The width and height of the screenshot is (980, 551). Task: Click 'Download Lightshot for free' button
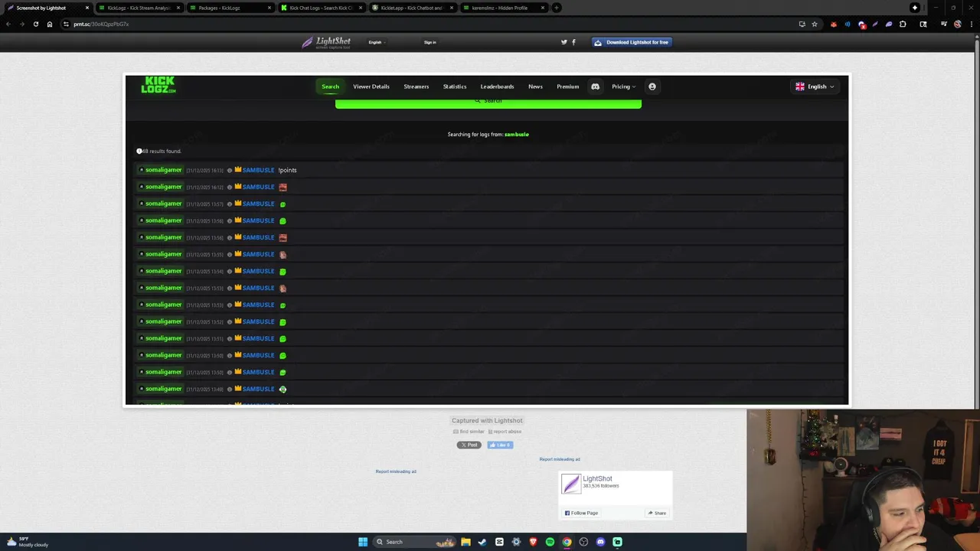632,42
